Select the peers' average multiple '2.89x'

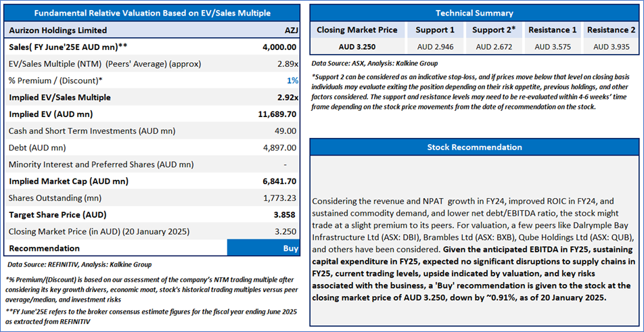[287, 64]
